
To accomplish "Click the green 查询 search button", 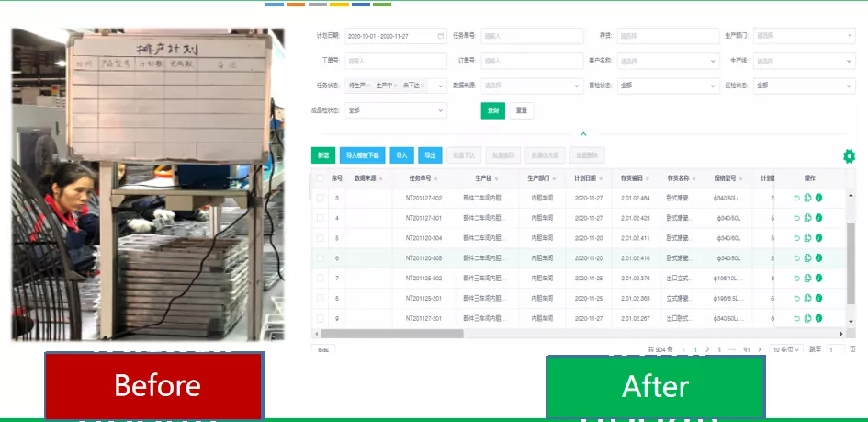I will click(492, 110).
